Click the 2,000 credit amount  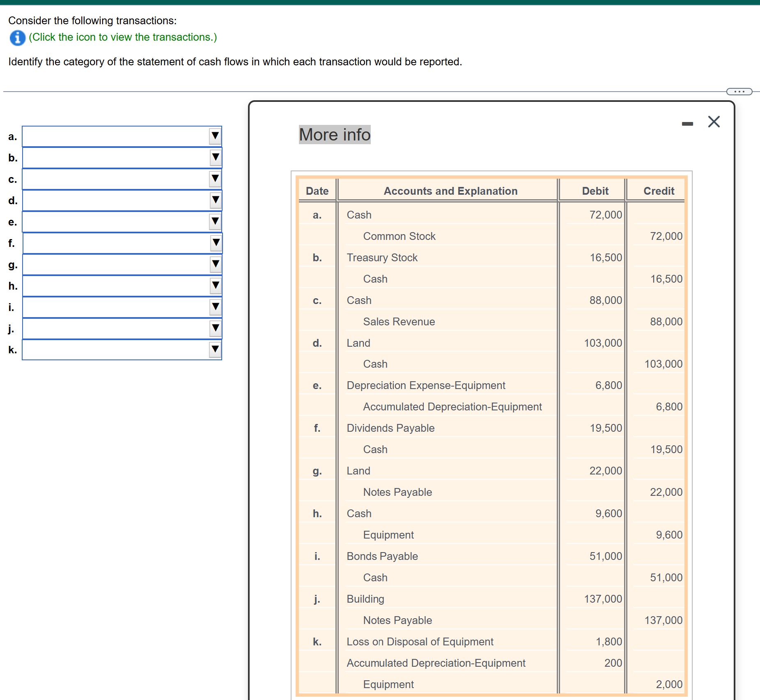tap(669, 684)
